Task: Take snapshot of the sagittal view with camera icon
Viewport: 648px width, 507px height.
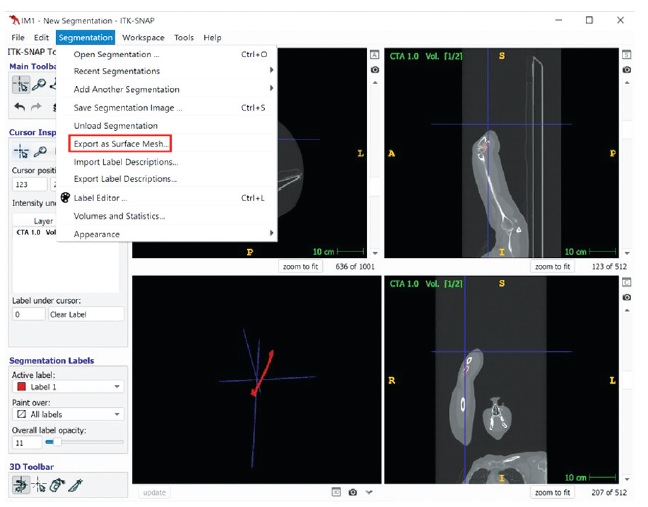Action: [x=626, y=70]
